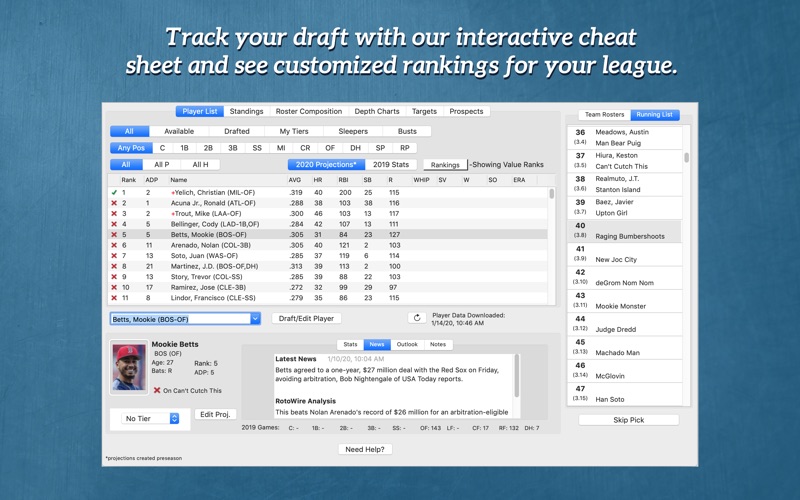
Task: Select Any Pos position filter
Action: tap(131, 148)
